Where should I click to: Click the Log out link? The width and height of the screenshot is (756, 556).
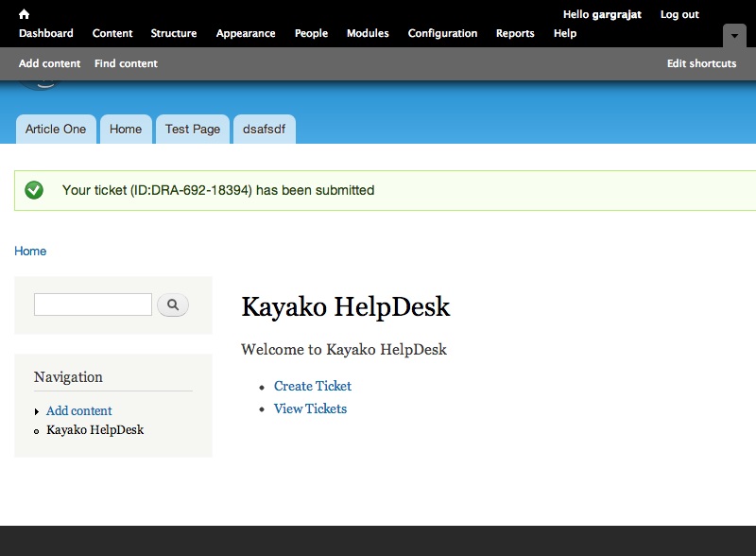click(679, 14)
